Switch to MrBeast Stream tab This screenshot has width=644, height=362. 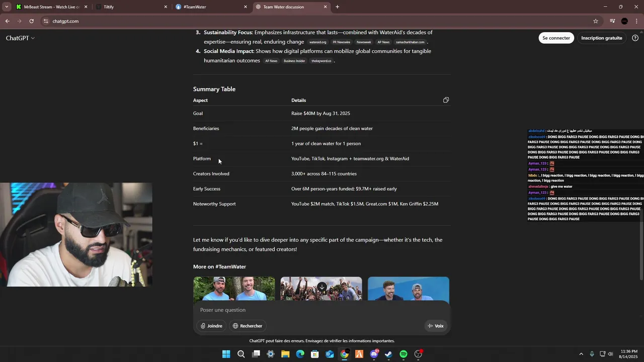51,7
